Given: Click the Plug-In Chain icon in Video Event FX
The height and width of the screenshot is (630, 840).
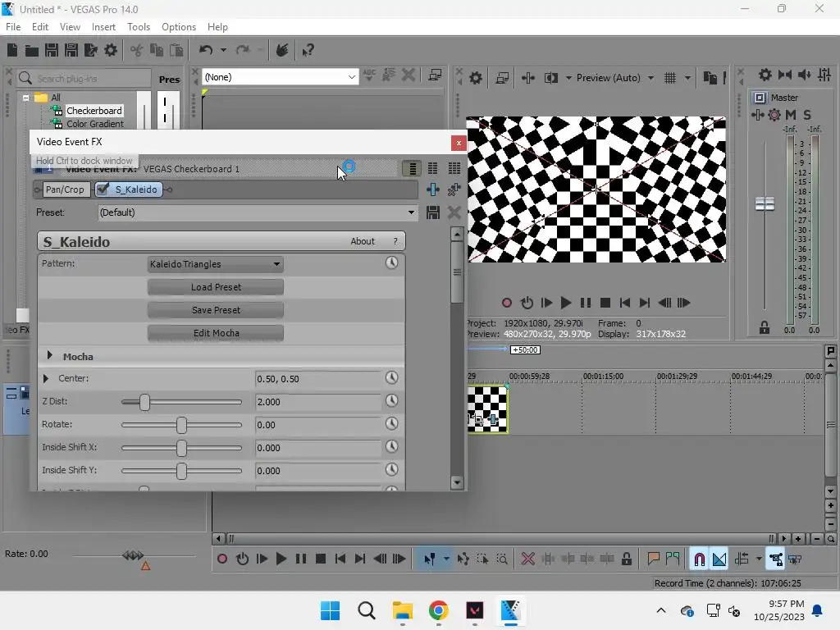Looking at the screenshot, I should click(x=433, y=189).
